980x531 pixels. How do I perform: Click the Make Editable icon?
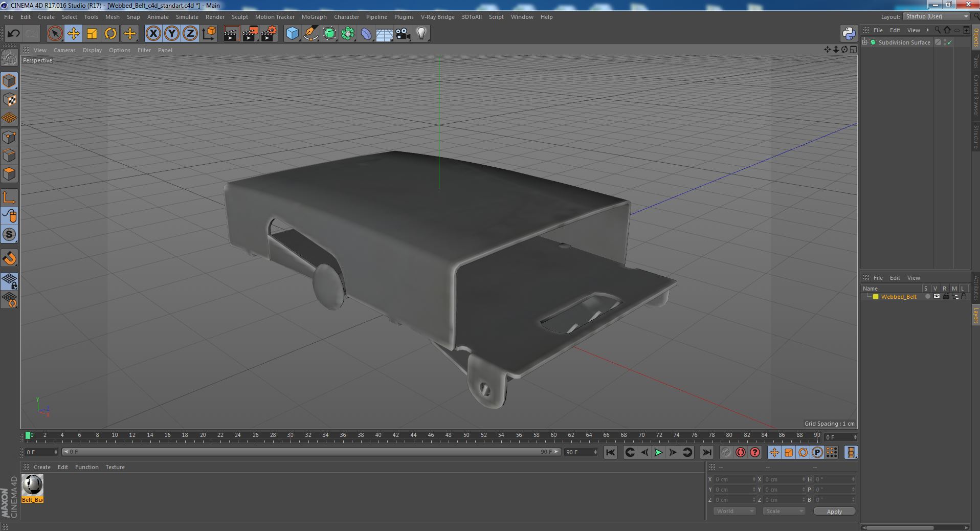[9, 57]
